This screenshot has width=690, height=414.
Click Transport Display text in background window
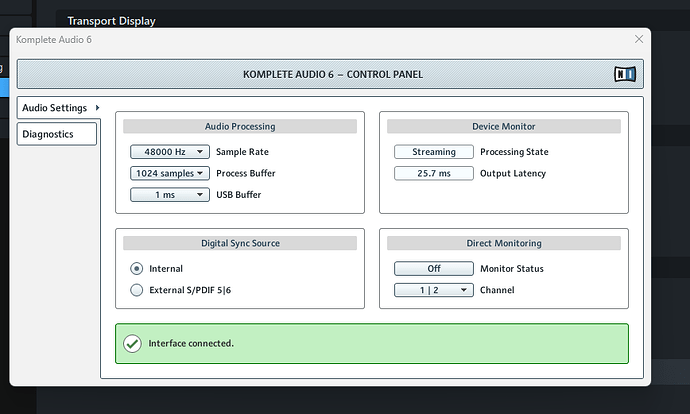point(111,21)
